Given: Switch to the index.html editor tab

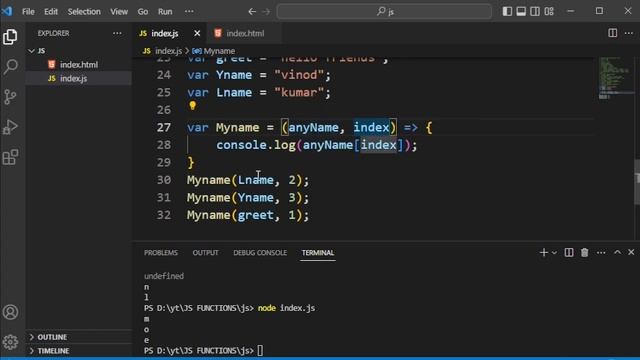Looking at the screenshot, I should point(245,33).
